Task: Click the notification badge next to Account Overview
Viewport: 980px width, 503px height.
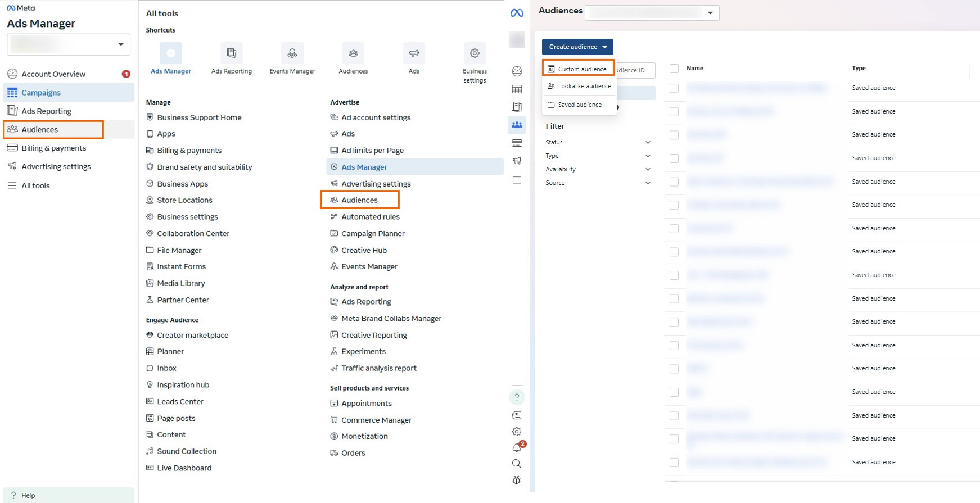Action: [x=127, y=74]
